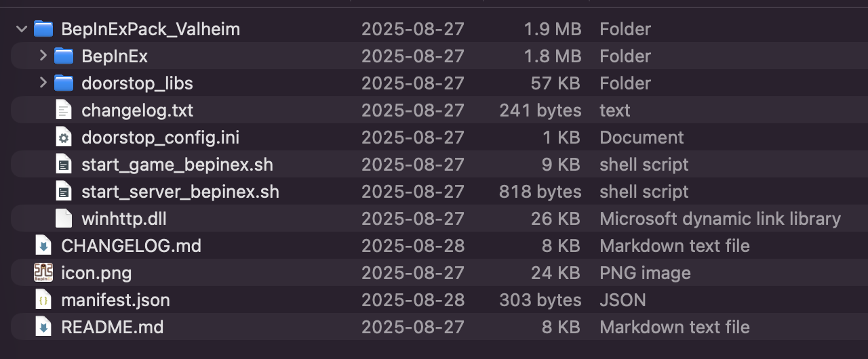The image size is (868, 359).
Task: Click the BepInExPack_Valheim folder icon
Action: point(43,29)
